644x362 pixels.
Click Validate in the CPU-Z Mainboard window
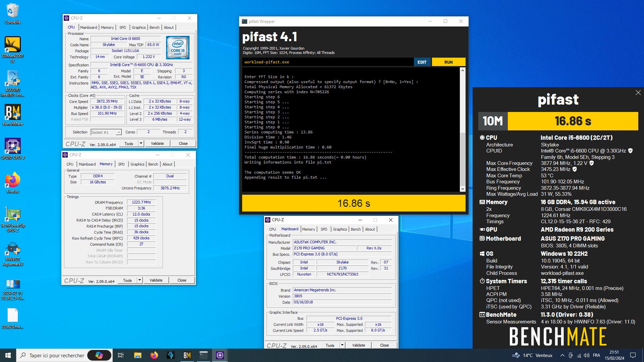(x=359, y=345)
